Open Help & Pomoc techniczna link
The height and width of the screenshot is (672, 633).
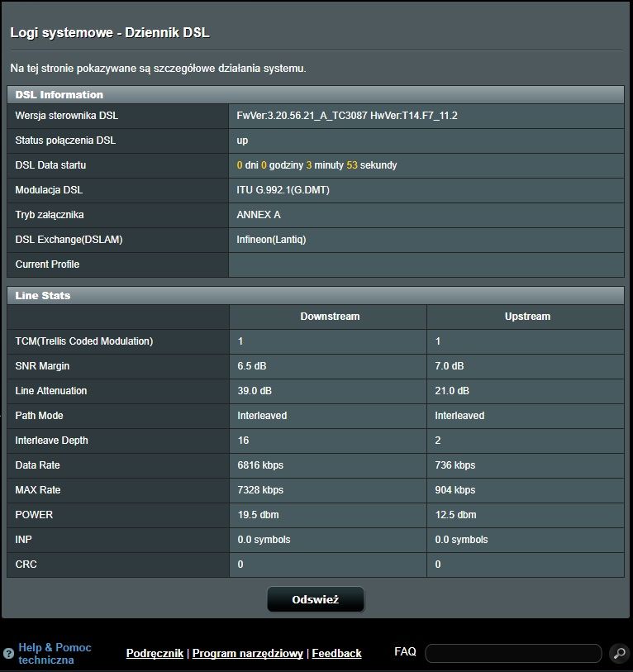pos(55,654)
